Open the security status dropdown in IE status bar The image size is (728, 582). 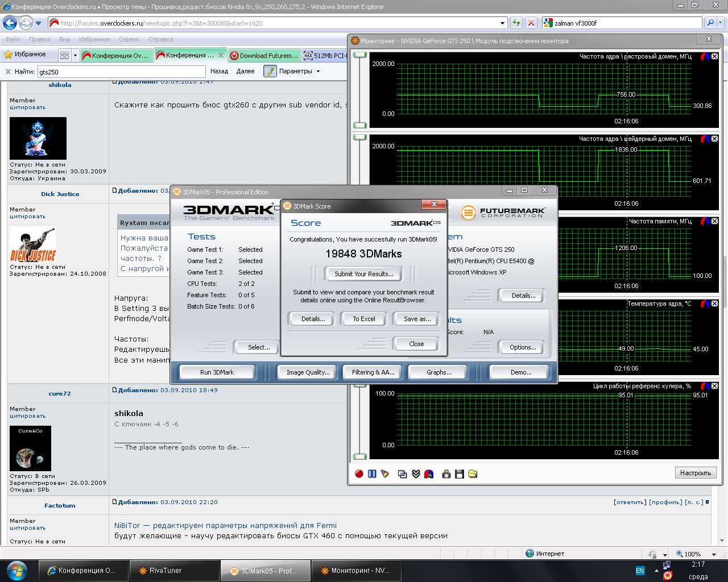665,554
